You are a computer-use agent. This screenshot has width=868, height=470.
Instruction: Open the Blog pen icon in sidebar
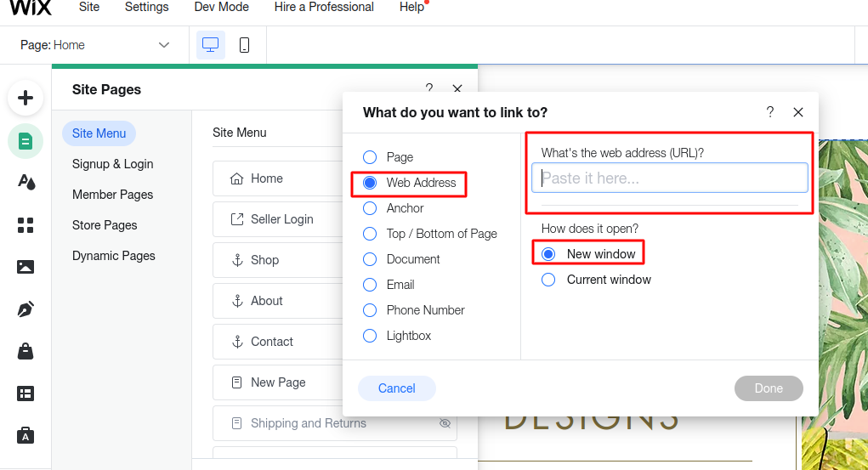click(26, 309)
